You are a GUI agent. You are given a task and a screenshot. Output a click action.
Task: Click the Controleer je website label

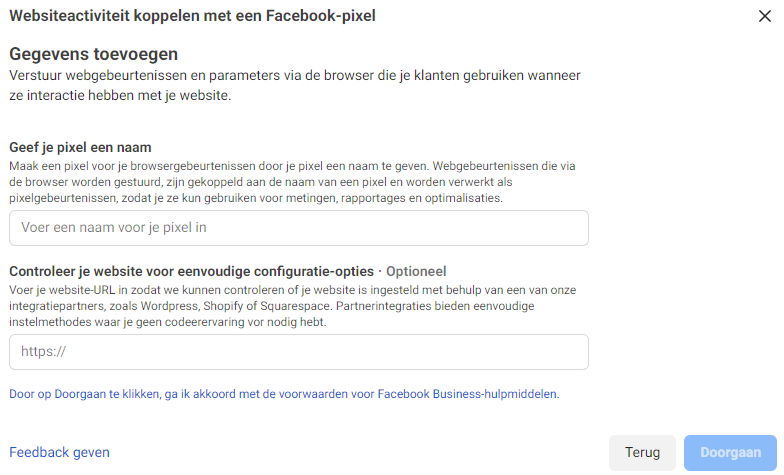pos(191,271)
